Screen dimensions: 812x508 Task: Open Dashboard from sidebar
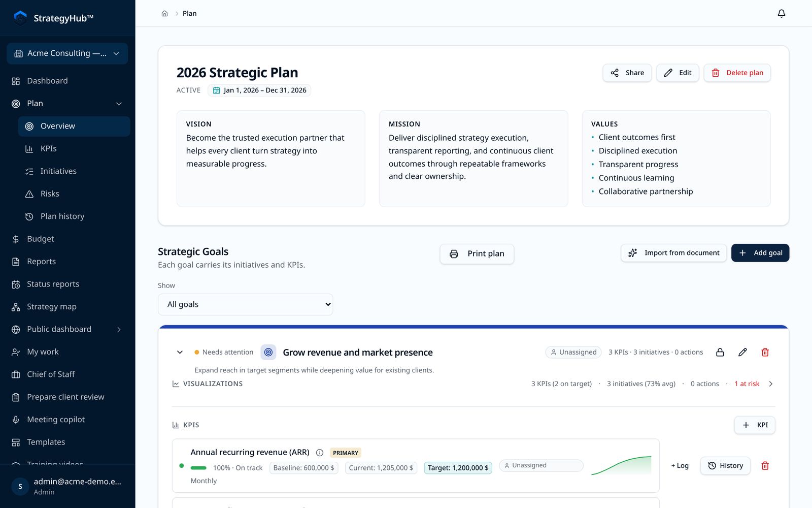pos(67,81)
